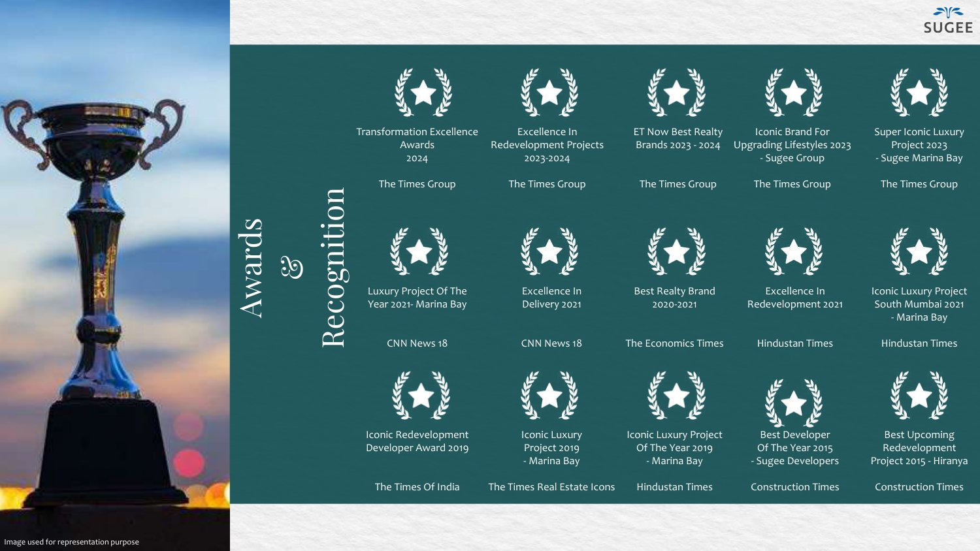This screenshot has width=980, height=551.
Task: Click the Luxury Project Of The Year 2021 laurel
Action: click(x=419, y=251)
